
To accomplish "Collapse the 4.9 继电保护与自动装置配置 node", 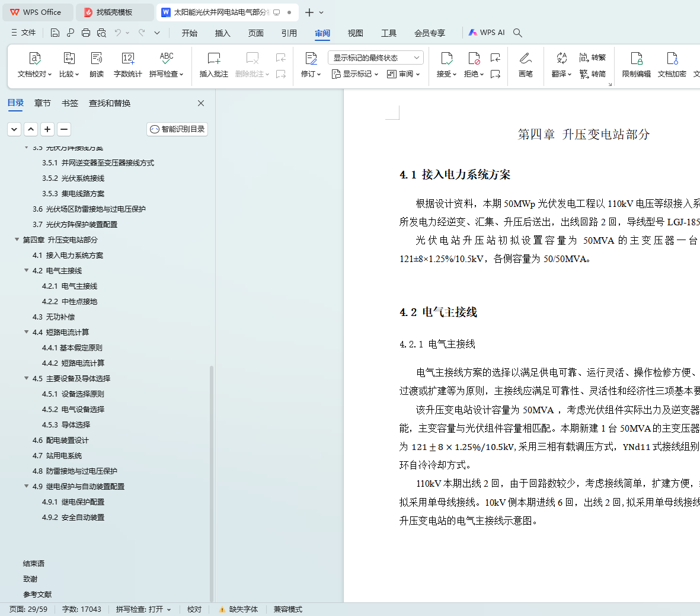I will [26, 486].
